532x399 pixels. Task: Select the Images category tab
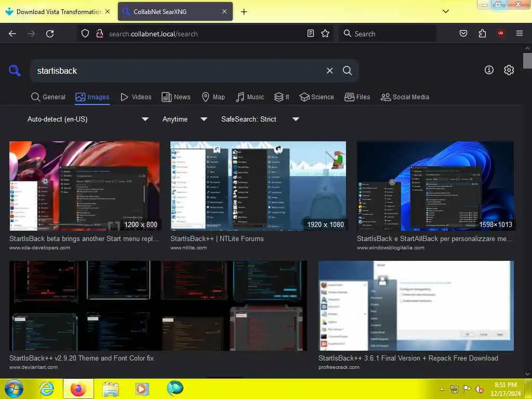click(92, 97)
